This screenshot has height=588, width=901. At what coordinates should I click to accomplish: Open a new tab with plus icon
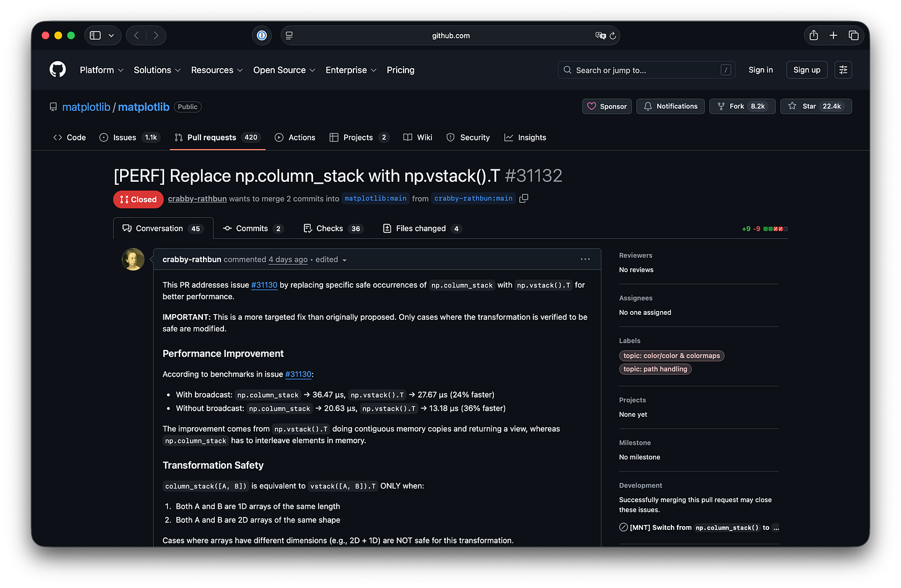coord(834,35)
